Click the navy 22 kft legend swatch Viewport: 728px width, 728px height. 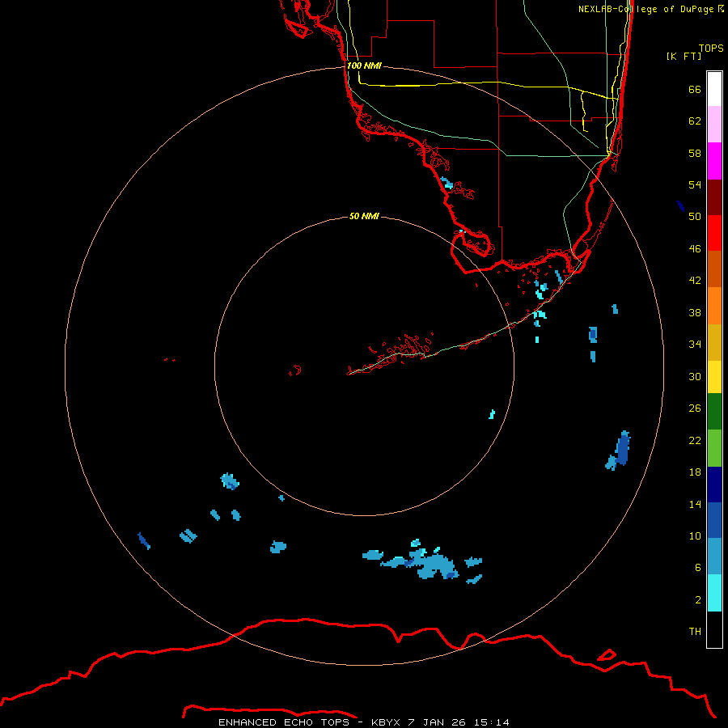(714, 485)
